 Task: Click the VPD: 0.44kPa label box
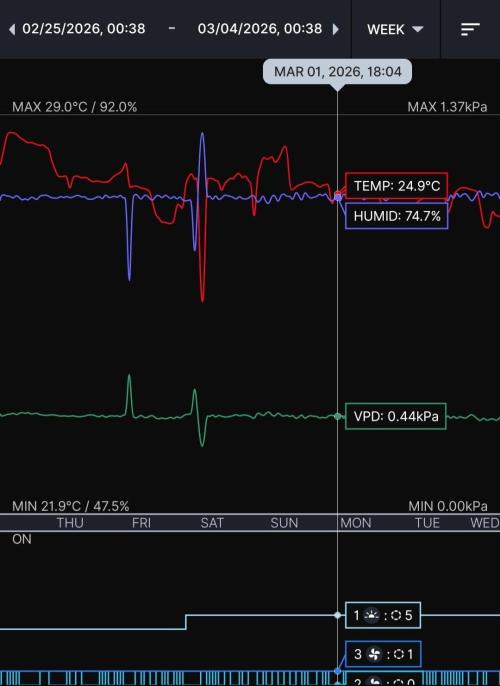tap(395, 416)
